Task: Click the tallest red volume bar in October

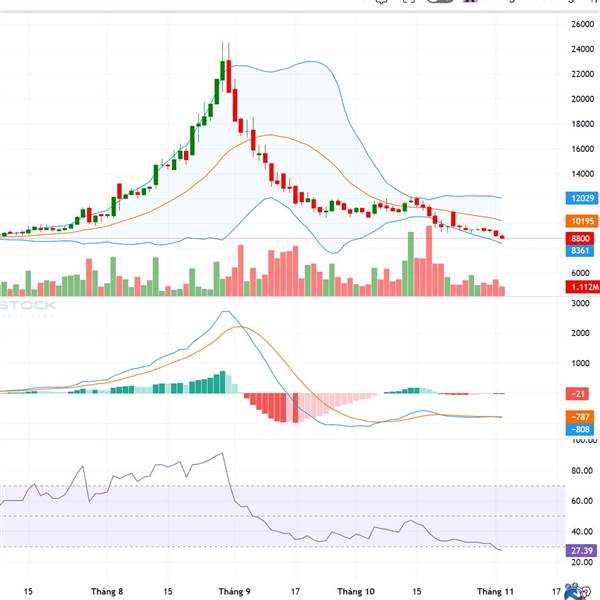Action: (x=429, y=261)
